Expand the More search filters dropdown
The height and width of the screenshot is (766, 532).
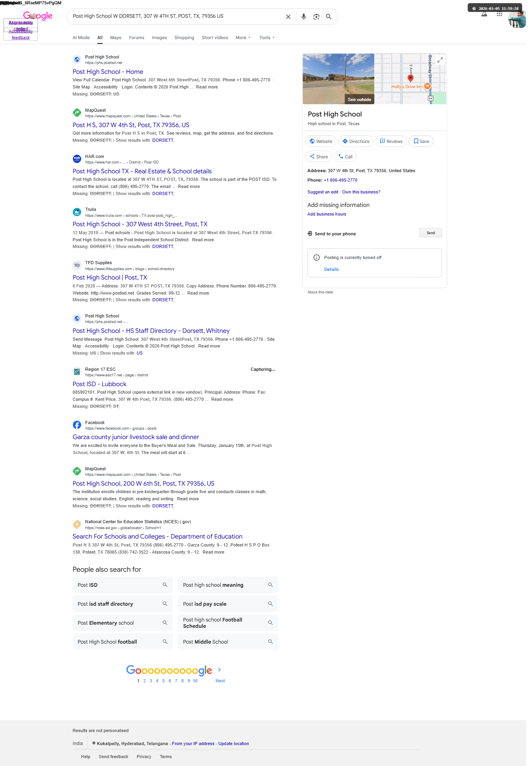tap(243, 38)
